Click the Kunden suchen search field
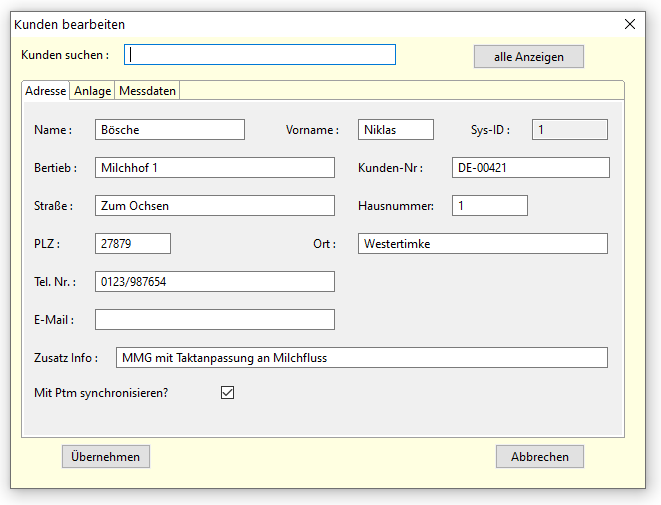The width and height of the screenshot is (661, 505). [x=260, y=55]
